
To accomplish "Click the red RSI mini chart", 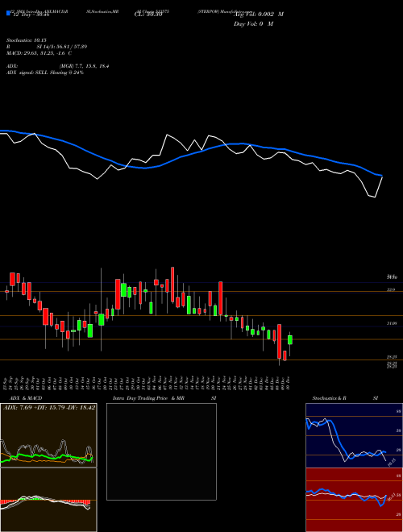I will [x=354, y=500].
